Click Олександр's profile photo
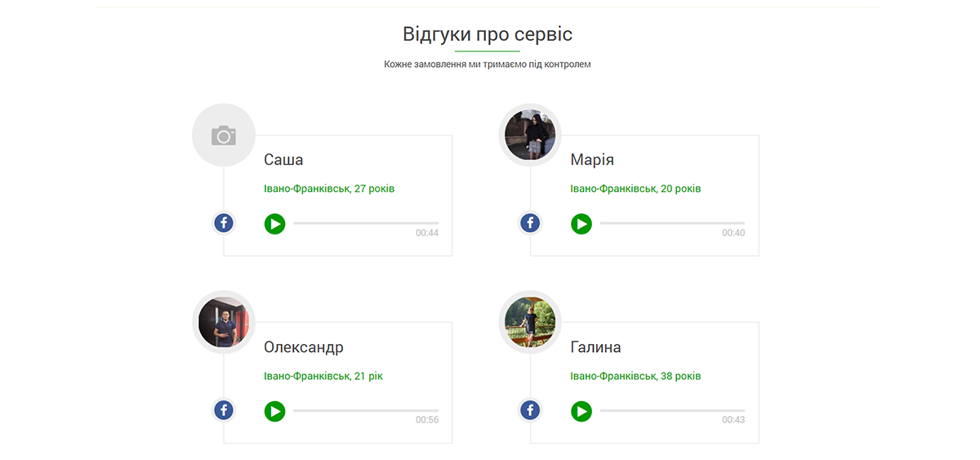 (224, 323)
